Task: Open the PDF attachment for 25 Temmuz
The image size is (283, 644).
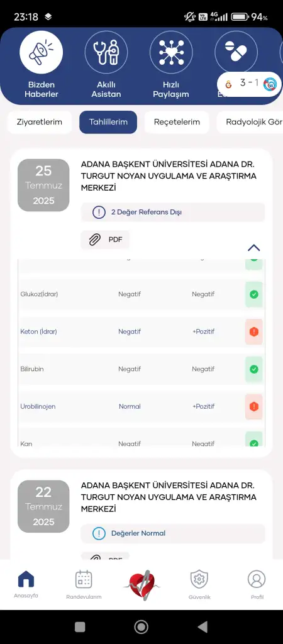Action: coord(105,240)
